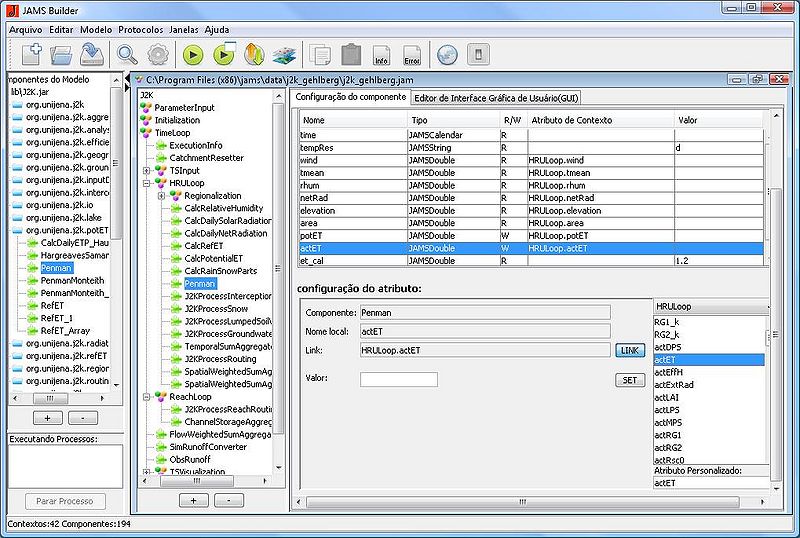Open the Info log toolbar icon
This screenshot has height=538, width=800.
pos(381,54)
